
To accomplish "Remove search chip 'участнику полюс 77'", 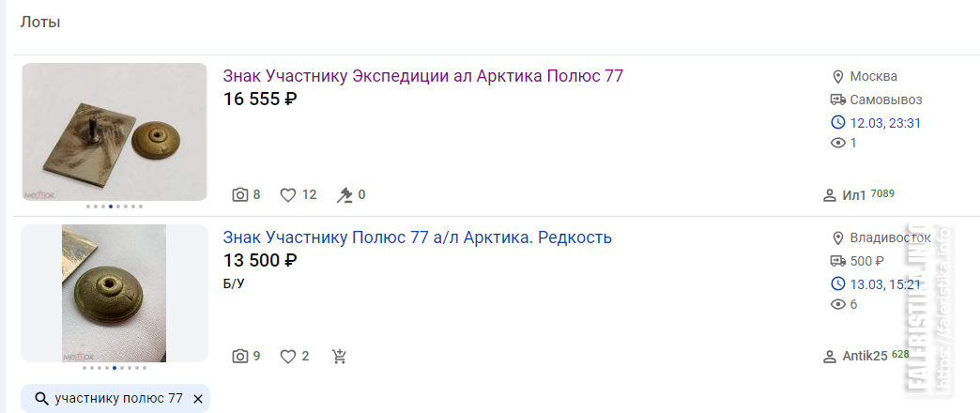I will [x=198, y=399].
